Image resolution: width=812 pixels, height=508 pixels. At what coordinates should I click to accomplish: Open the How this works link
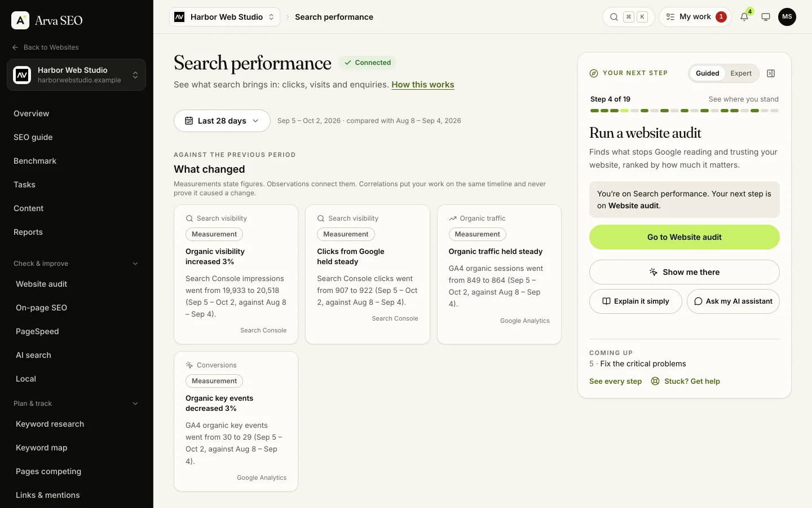click(x=423, y=85)
